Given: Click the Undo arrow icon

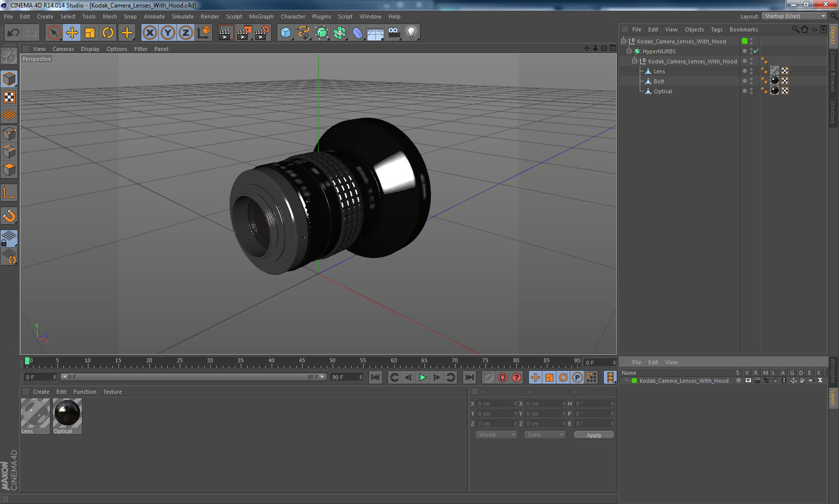Looking at the screenshot, I should [x=13, y=33].
